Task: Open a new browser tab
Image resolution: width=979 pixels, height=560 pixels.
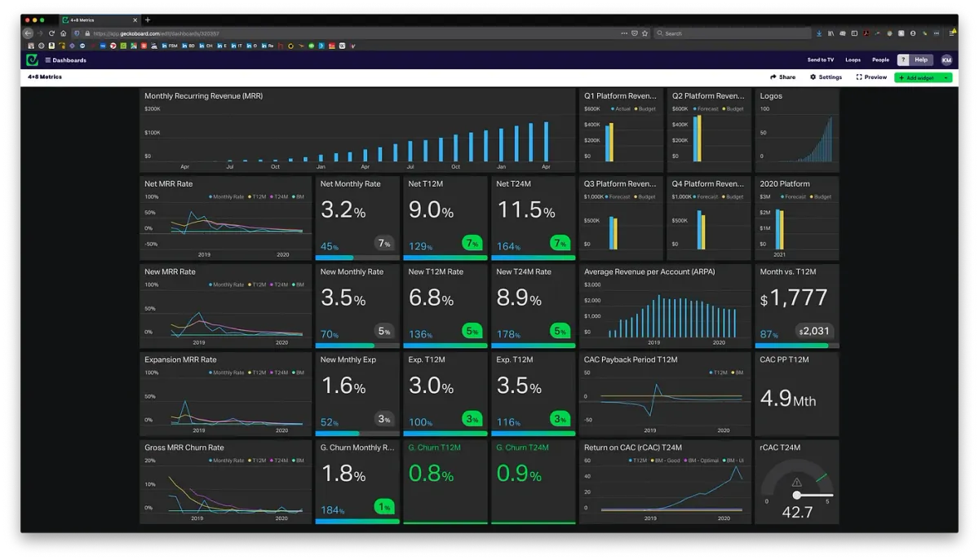Action: 148,20
